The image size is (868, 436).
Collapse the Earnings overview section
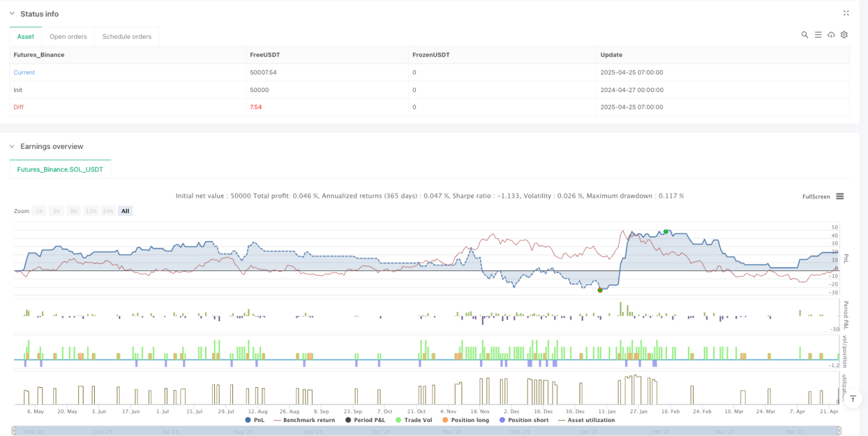coord(11,146)
